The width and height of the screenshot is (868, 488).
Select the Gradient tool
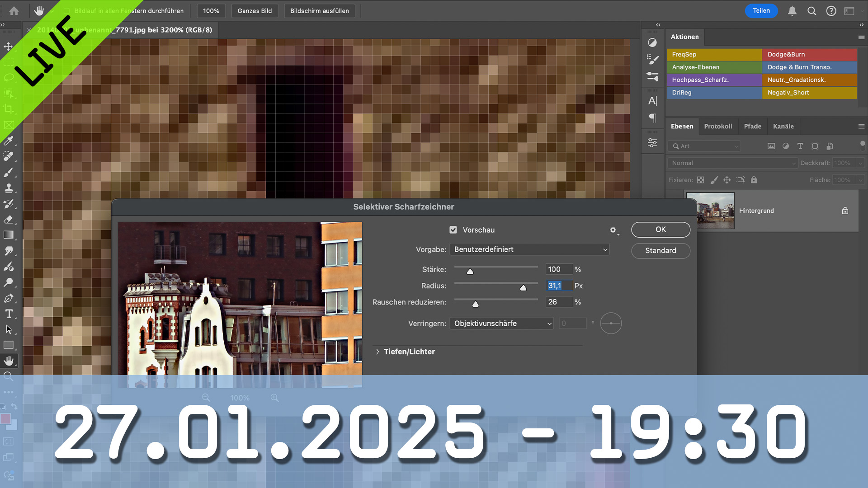pos(8,235)
